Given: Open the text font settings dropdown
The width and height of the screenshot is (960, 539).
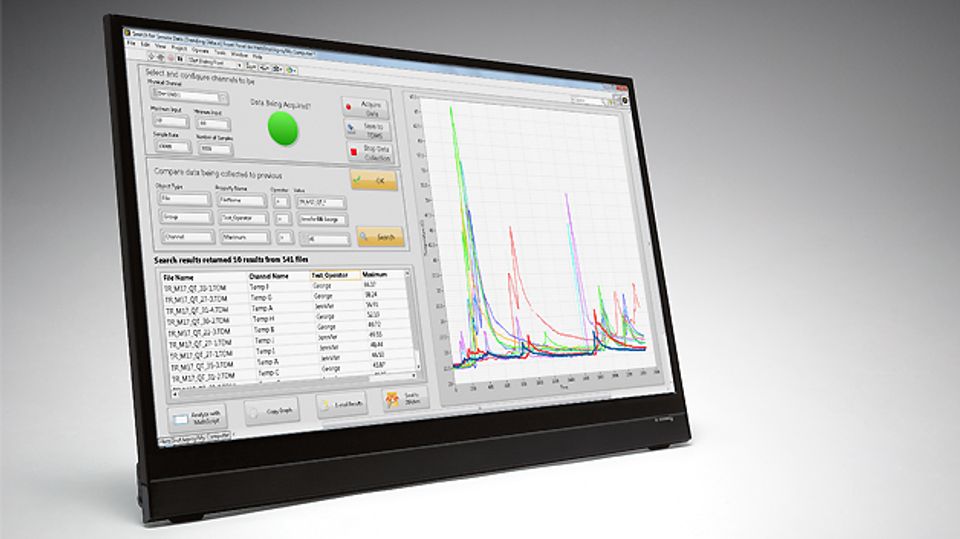Looking at the screenshot, I should pyautogui.click(x=215, y=63).
